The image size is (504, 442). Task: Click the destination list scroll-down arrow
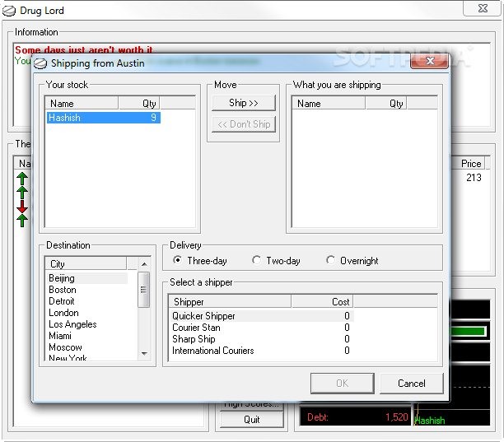144,353
